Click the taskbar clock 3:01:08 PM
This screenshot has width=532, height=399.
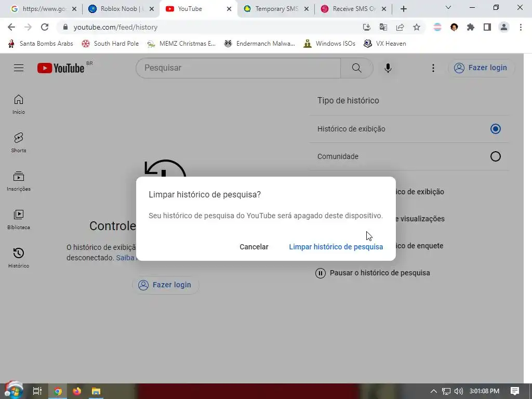pyautogui.click(x=484, y=391)
